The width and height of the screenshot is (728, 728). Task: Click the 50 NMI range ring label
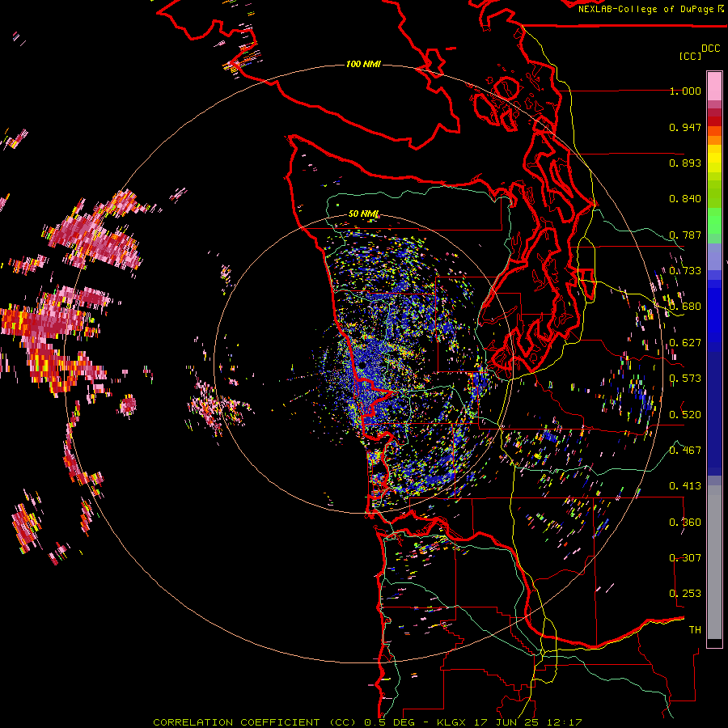(363, 214)
